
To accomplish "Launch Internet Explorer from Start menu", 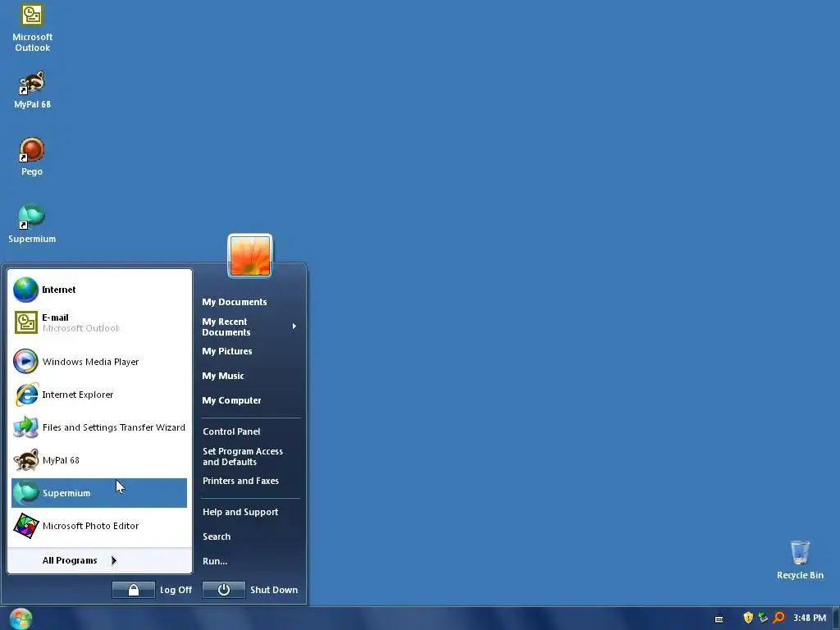I will 99,395.
